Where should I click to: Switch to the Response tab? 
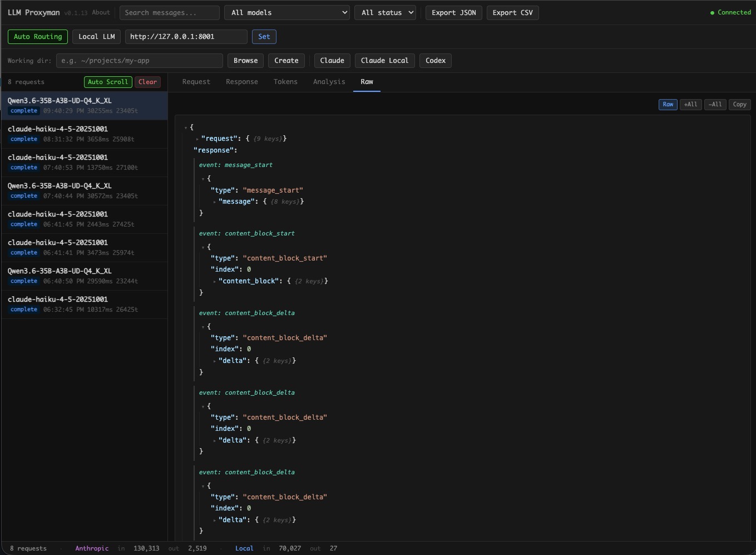click(x=242, y=82)
